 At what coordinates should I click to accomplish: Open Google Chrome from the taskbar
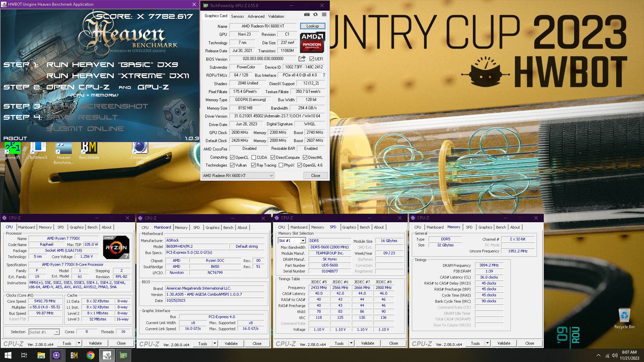(91, 355)
